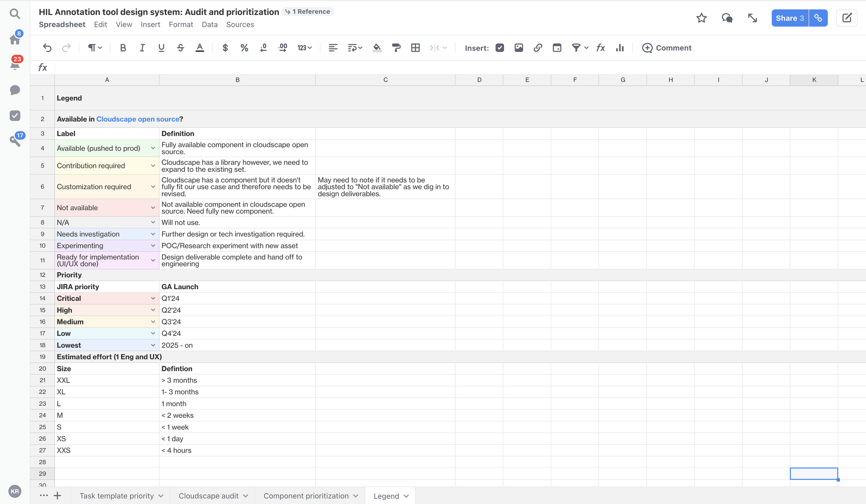Insert a date calendar

(557, 48)
